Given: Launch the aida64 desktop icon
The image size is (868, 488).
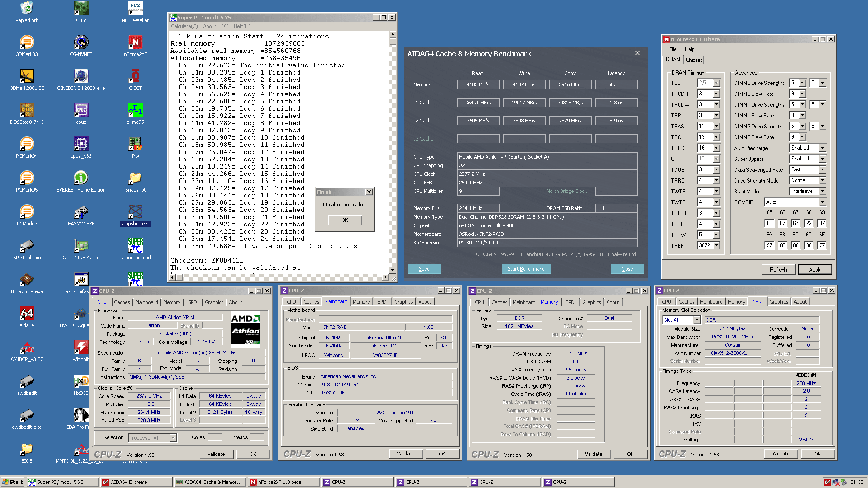Looking at the screenshot, I should pos(27,317).
